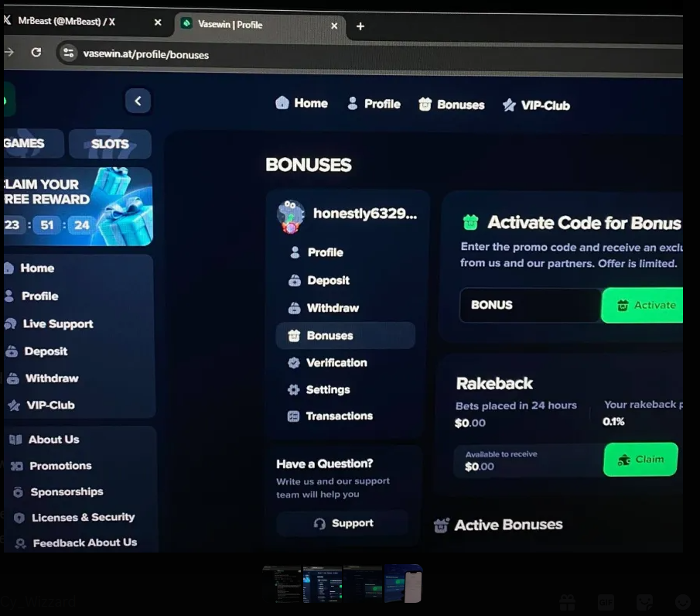The image size is (700, 616).
Task: Click the Home icon in top navigation
Action: pos(282,103)
